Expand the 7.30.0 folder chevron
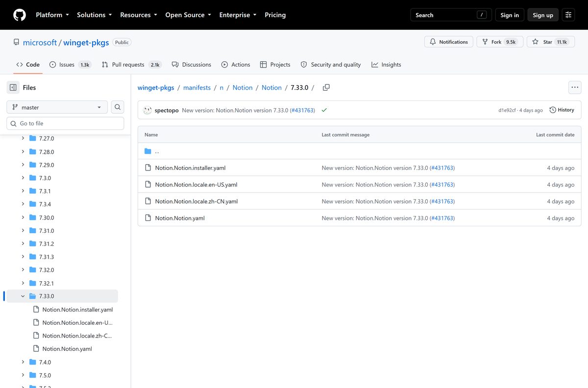 pos(23,218)
